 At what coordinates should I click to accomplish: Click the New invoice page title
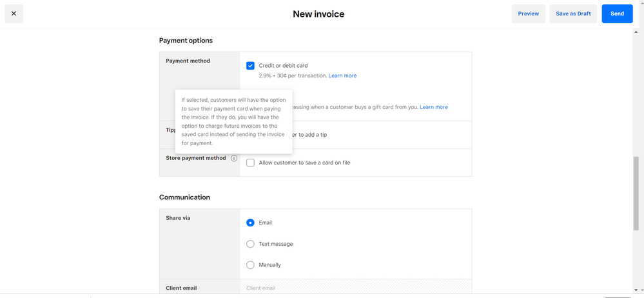318,14
